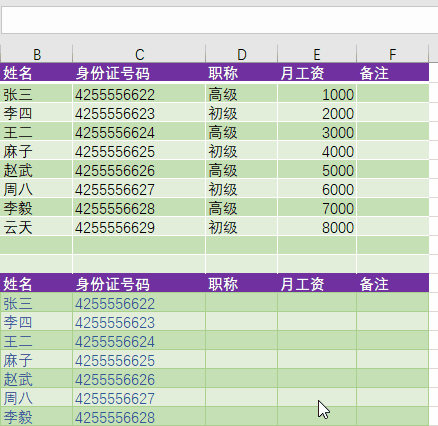Click black ID 4255556625 in top table
This screenshot has width=438, height=426.
tap(139, 150)
